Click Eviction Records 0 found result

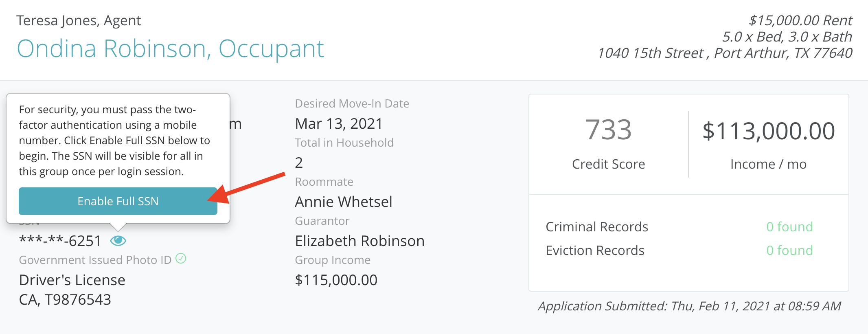pyautogui.click(x=789, y=250)
